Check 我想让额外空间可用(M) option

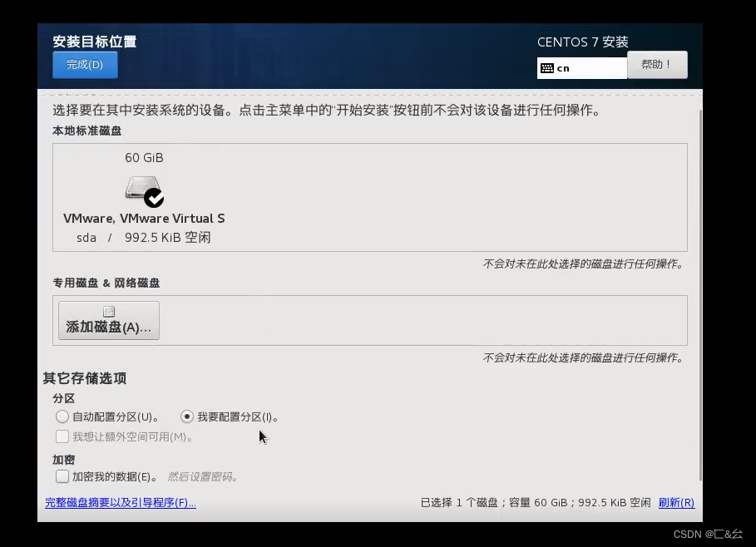pyautogui.click(x=62, y=436)
